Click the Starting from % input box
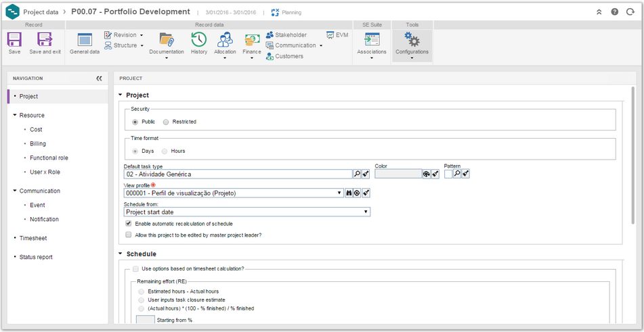This screenshot has width=644, height=332. click(x=146, y=320)
